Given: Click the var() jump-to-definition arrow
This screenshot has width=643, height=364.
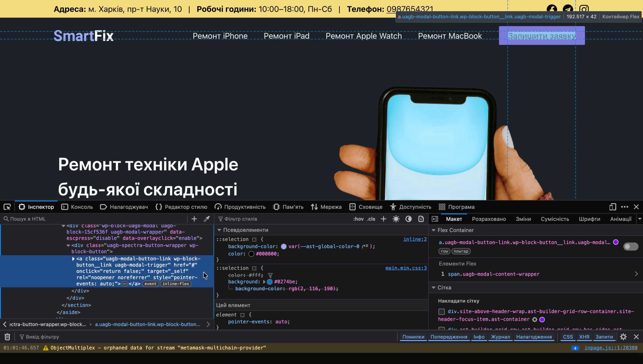Looking at the screenshot, I should 365,246.
